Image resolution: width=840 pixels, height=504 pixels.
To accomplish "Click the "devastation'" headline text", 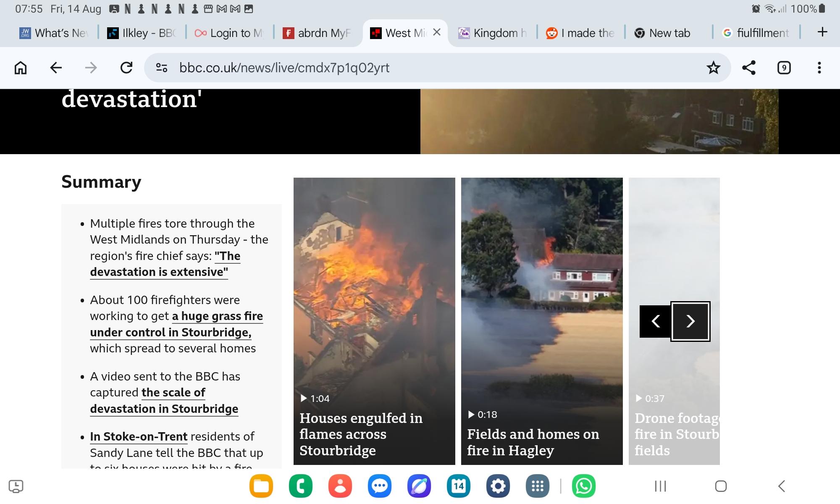I will point(131,99).
